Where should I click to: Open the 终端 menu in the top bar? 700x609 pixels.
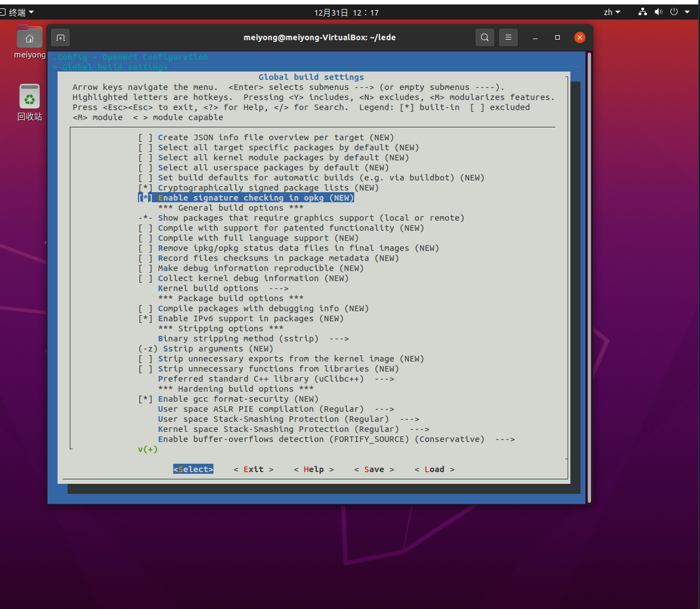pyautogui.click(x=17, y=11)
